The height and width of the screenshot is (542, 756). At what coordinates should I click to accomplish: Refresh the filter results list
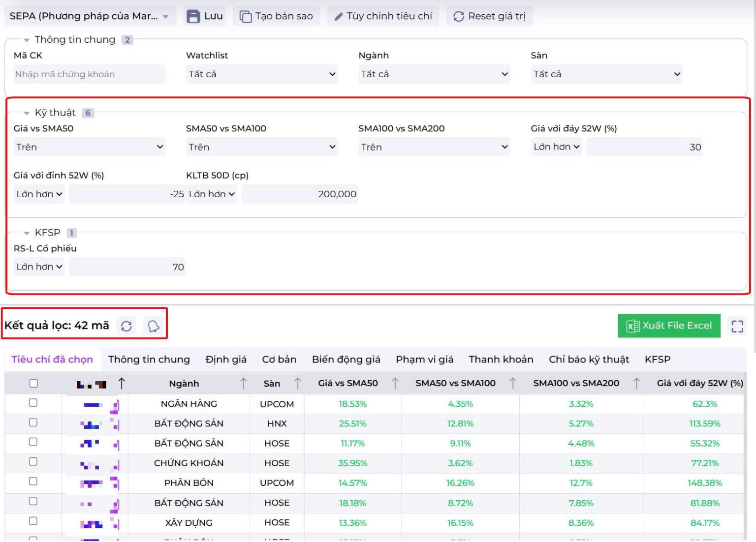[x=126, y=326]
